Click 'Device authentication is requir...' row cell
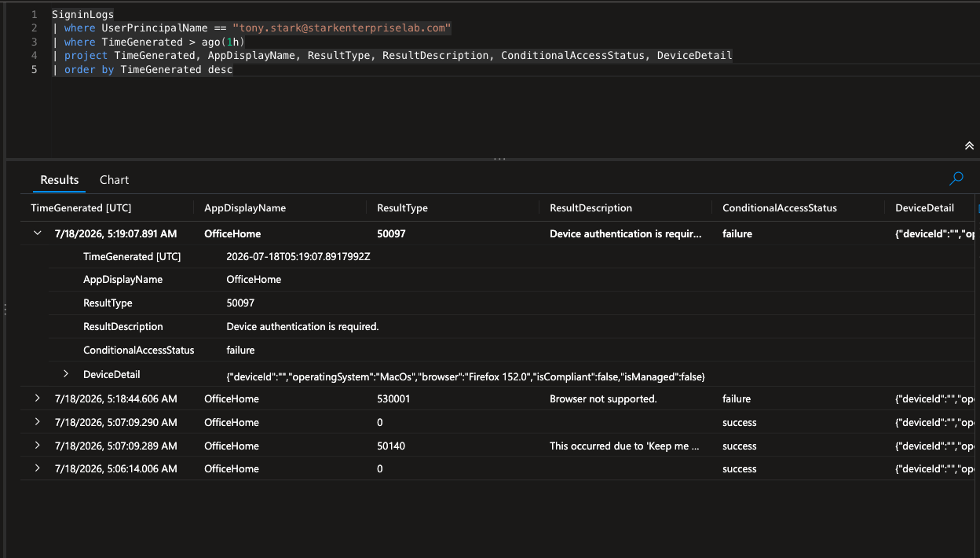Screen dimensions: 980x558 point(626,233)
